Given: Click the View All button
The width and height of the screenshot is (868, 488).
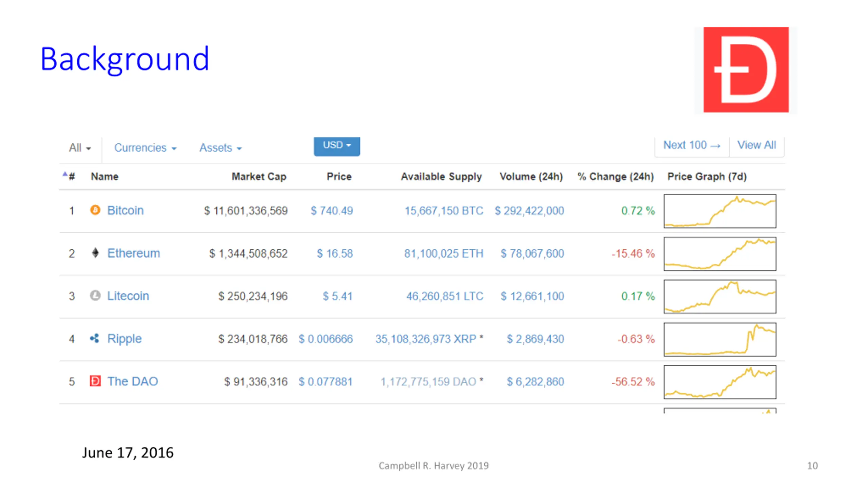Looking at the screenshot, I should 756,146.
